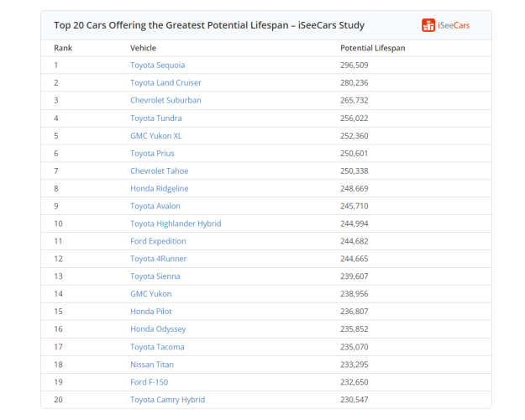Follow the Chevrolet Suburban link
The width and height of the screenshot is (525, 420).
pos(165,100)
